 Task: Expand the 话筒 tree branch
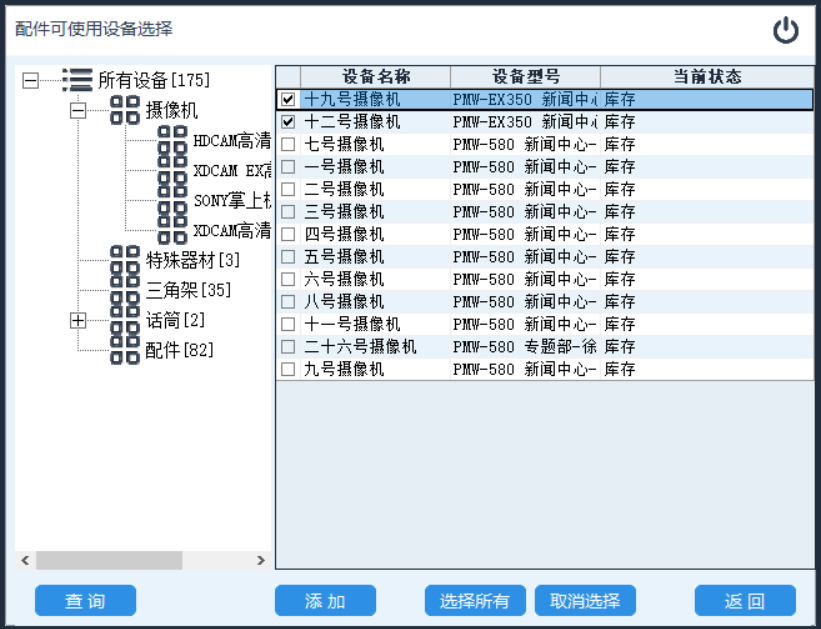click(78, 321)
